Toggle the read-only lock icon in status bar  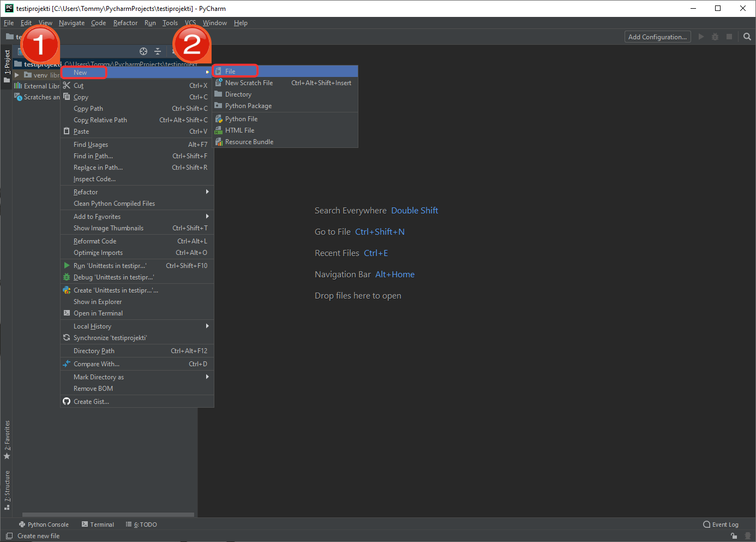[x=734, y=536]
